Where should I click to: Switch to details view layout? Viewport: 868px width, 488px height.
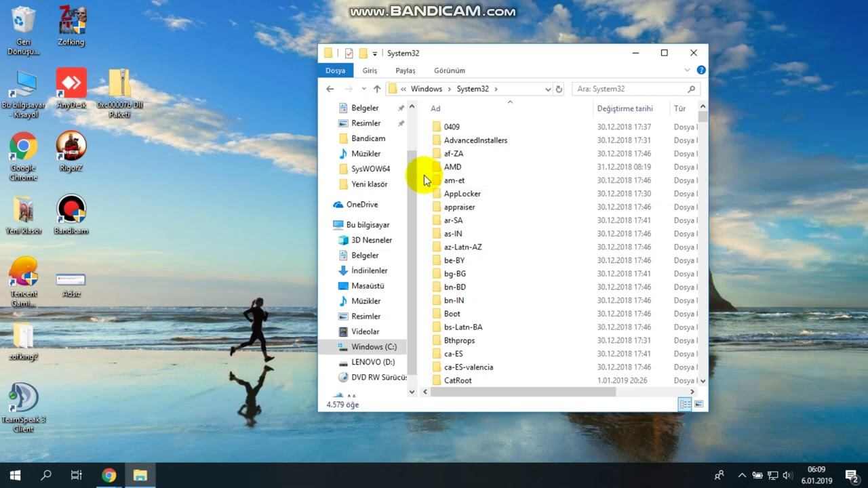point(685,404)
